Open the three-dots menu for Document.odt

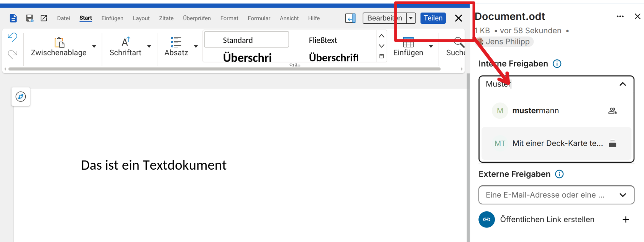coord(620,16)
